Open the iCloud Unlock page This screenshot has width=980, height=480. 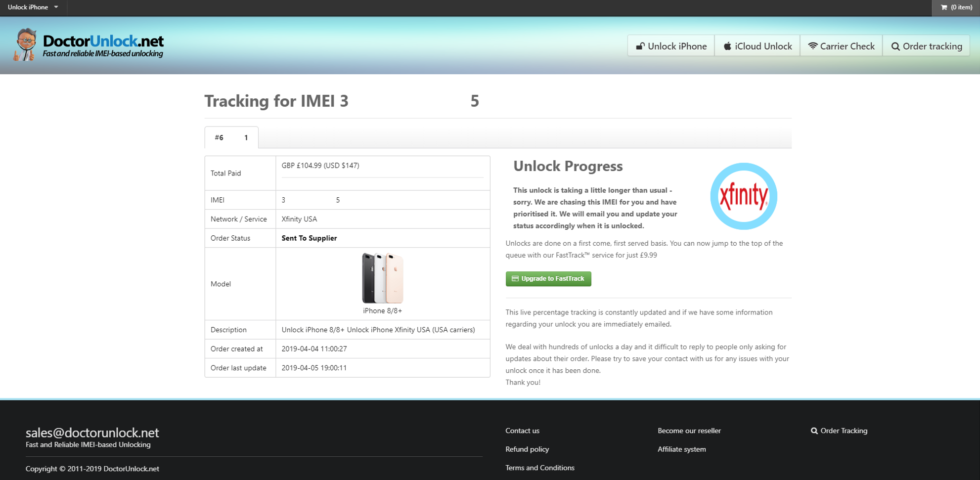(x=757, y=46)
